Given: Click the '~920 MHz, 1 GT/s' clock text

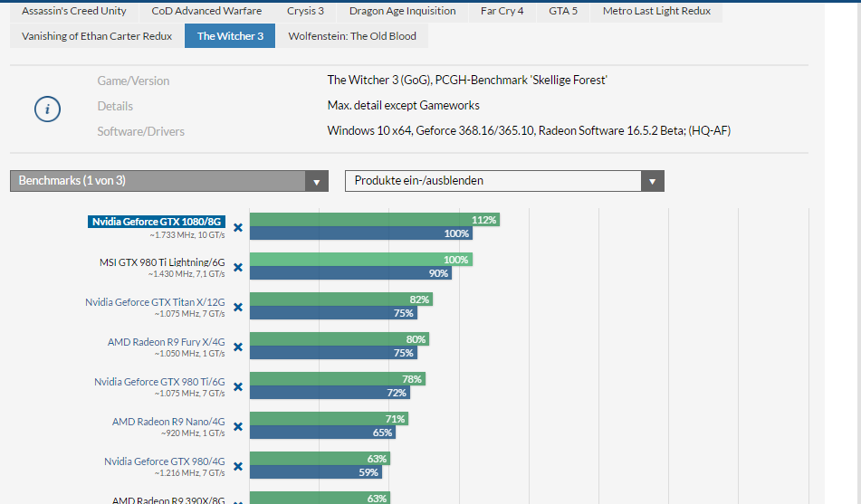Looking at the screenshot, I should tap(193, 433).
